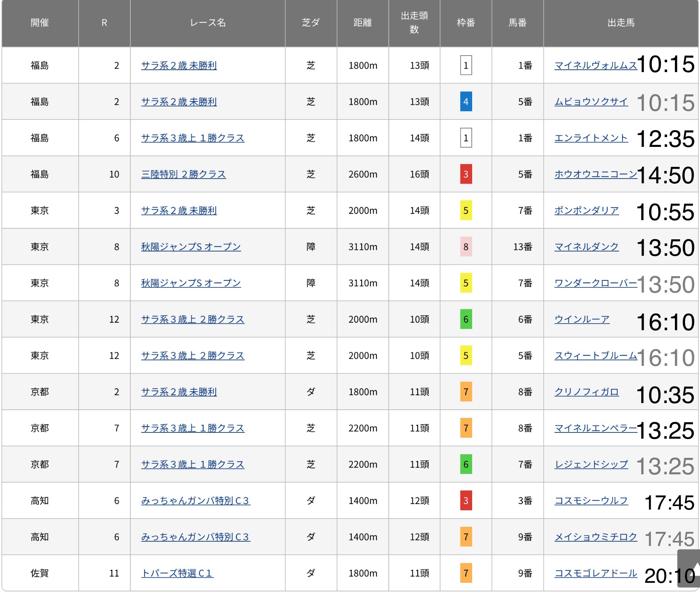Image resolution: width=700 pixels, height=593 pixels.
Task: Click yellow frame 5 badge for ポンポンダリア
Action: point(465,211)
